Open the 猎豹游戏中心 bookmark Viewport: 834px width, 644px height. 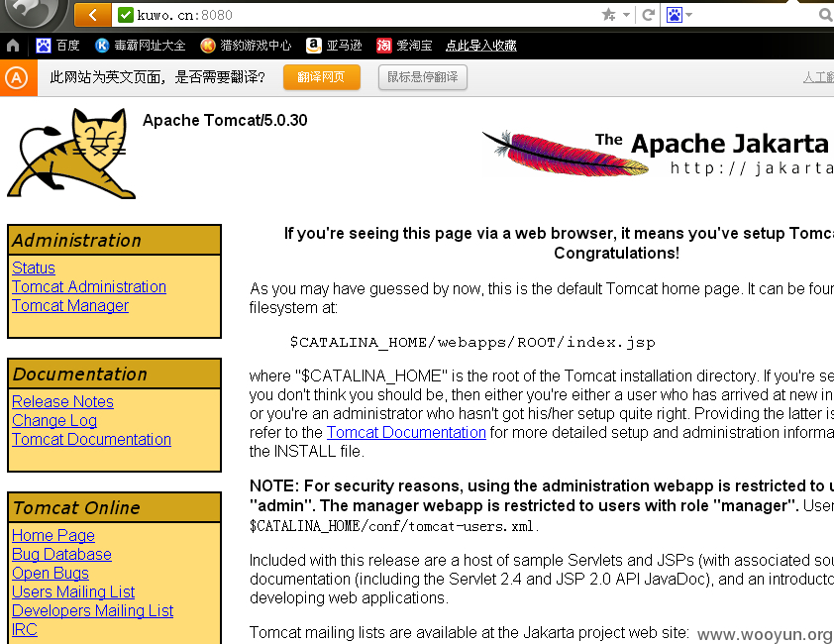[246, 46]
